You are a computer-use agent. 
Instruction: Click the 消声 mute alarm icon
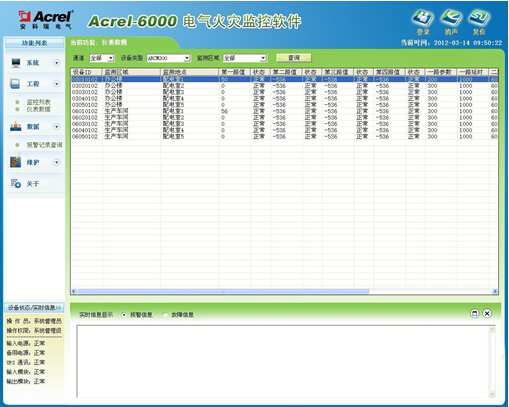(x=451, y=18)
